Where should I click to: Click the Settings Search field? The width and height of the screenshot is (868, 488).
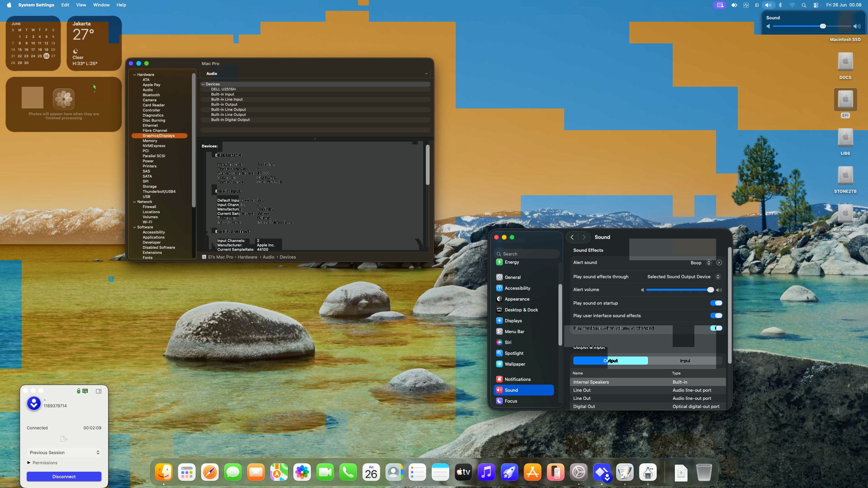coord(527,254)
